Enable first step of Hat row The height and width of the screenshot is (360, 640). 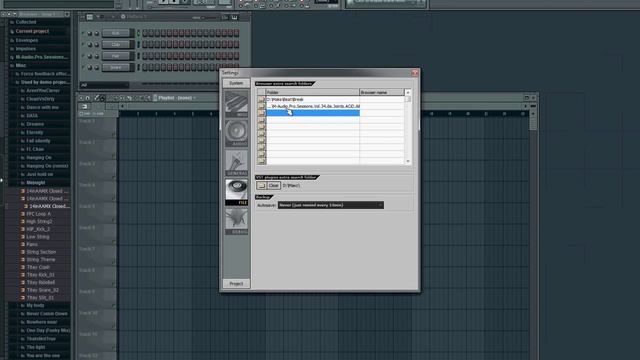click(145, 56)
